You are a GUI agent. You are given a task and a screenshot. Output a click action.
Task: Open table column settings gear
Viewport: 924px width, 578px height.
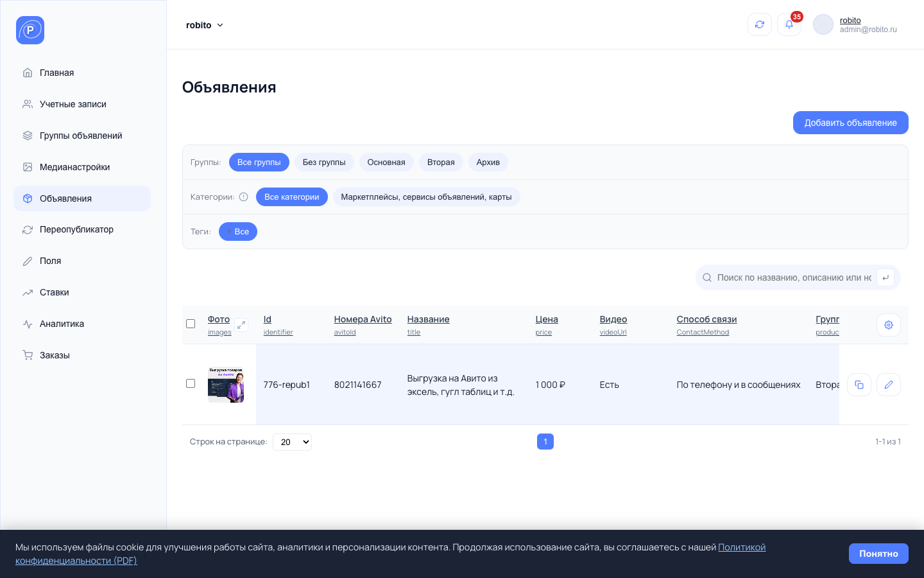click(889, 325)
